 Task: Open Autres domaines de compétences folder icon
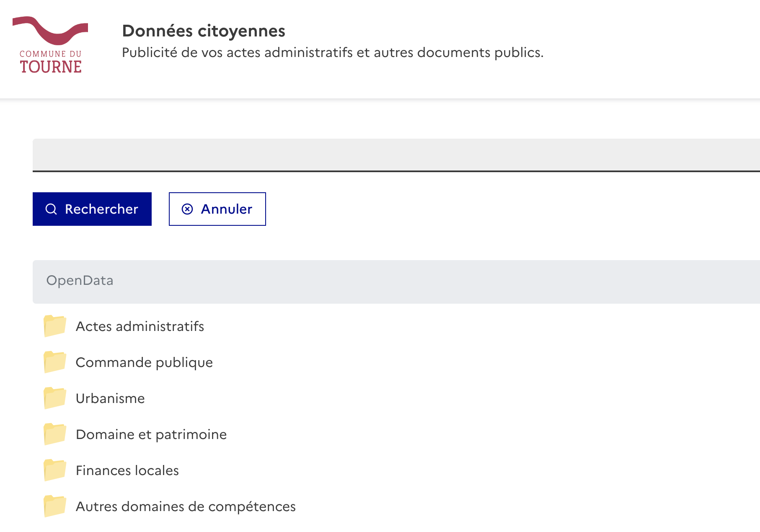[55, 506]
